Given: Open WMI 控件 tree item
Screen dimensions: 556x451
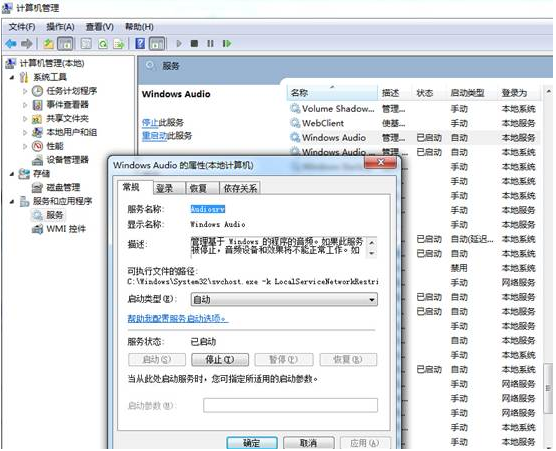Looking at the screenshot, I should coord(66,229).
